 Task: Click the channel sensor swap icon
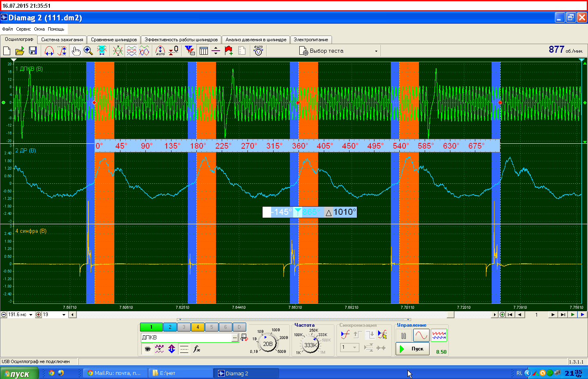point(244,337)
